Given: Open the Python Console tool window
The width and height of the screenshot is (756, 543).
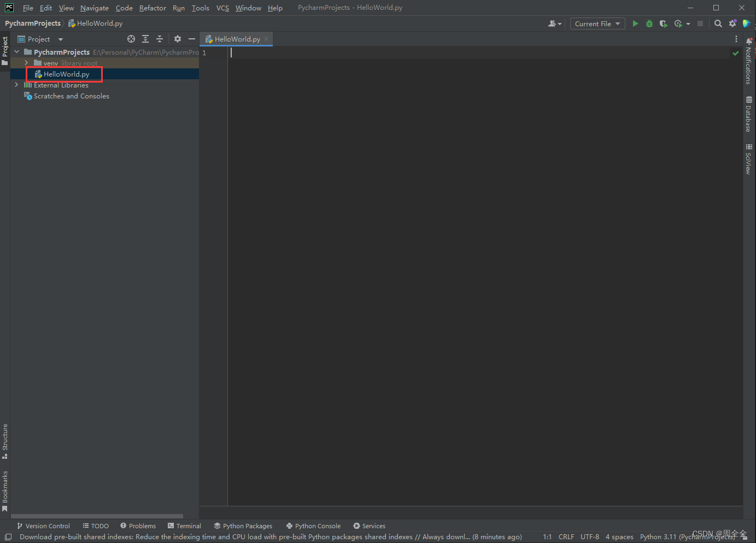Looking at the screenshot, I should (x=313, y=526).
